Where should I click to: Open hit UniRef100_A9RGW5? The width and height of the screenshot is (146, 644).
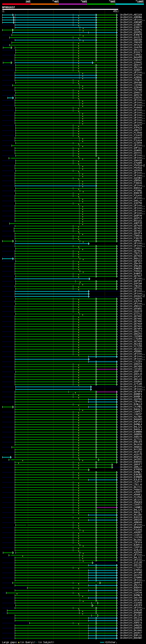131,22
